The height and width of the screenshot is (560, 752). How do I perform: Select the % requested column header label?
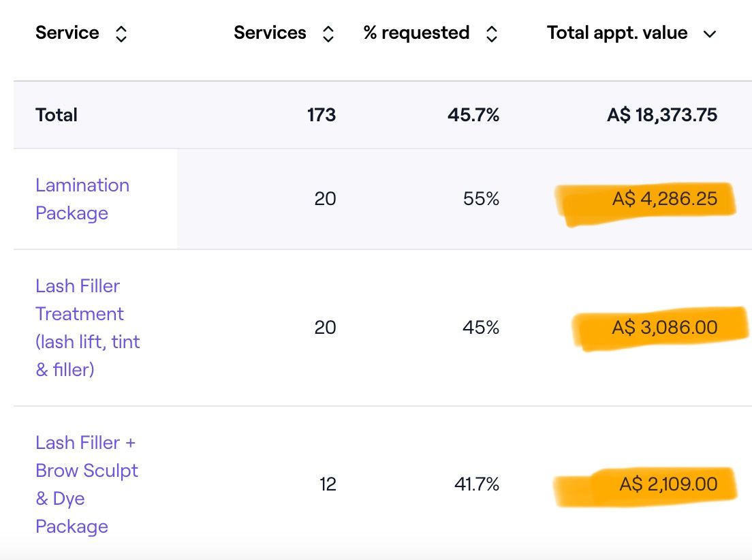(x=416, y=33)
